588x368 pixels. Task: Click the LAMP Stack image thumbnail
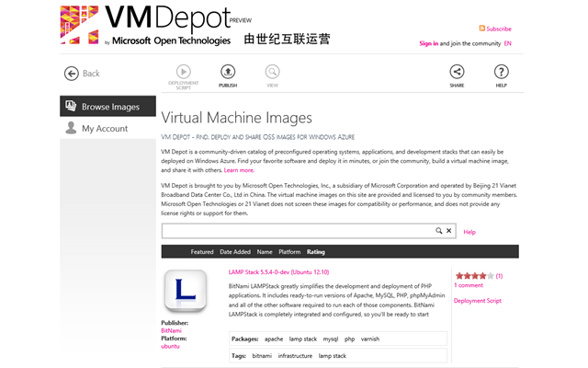coord(186,291)
